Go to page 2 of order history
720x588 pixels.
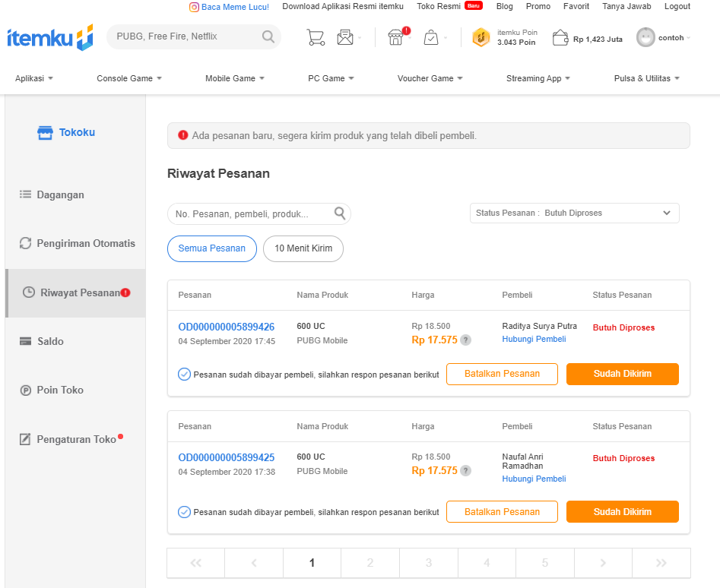pos(370,563)
